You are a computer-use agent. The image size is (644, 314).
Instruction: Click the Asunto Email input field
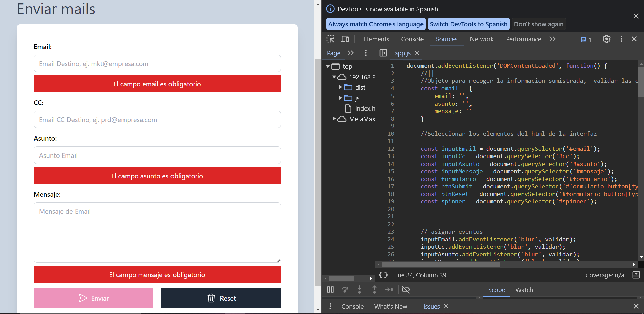point(157,155)
